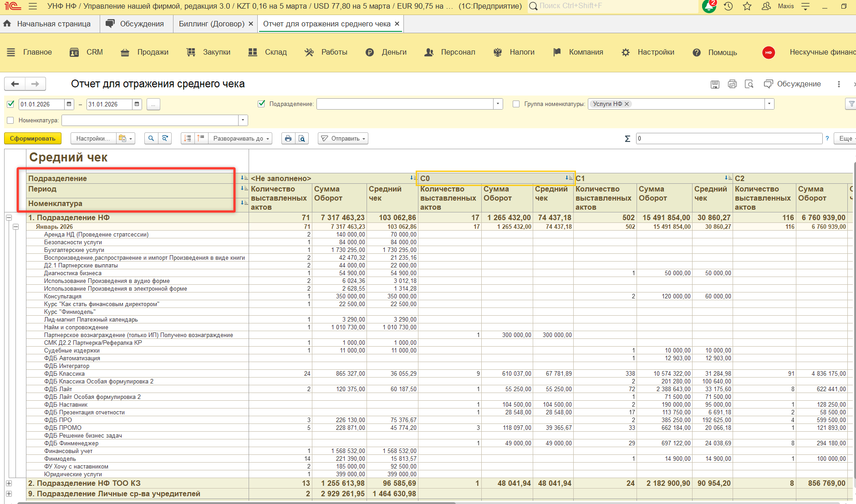Viewport: 856px width, 504px height.
Task: Click the Сформировать button
Action: [33, 138]
